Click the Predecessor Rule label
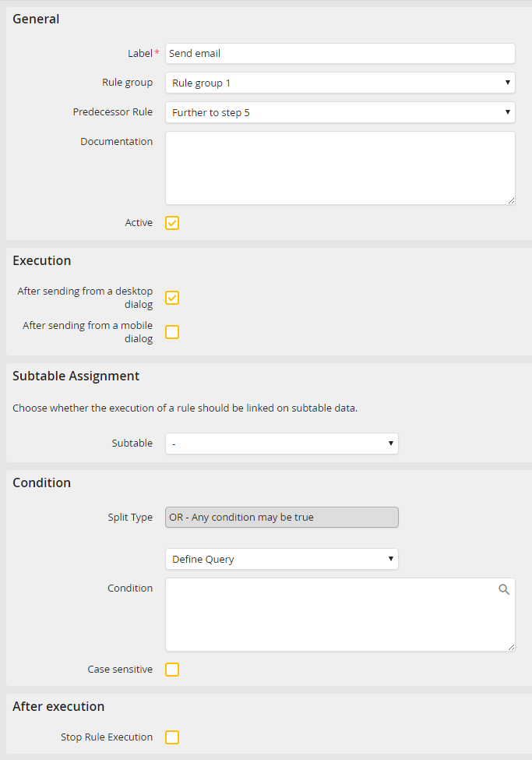532x760 pixels. (x=113, y=112)
